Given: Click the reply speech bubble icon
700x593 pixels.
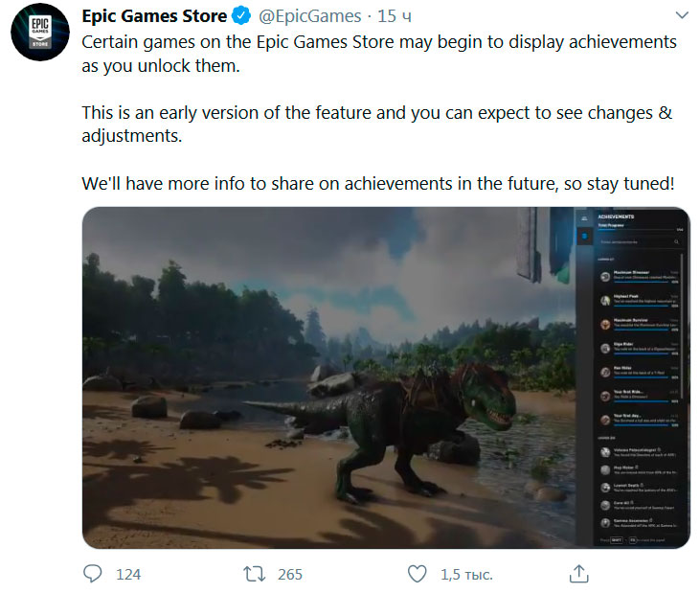Looking at the screenshot, I should (x=93, y=574).
